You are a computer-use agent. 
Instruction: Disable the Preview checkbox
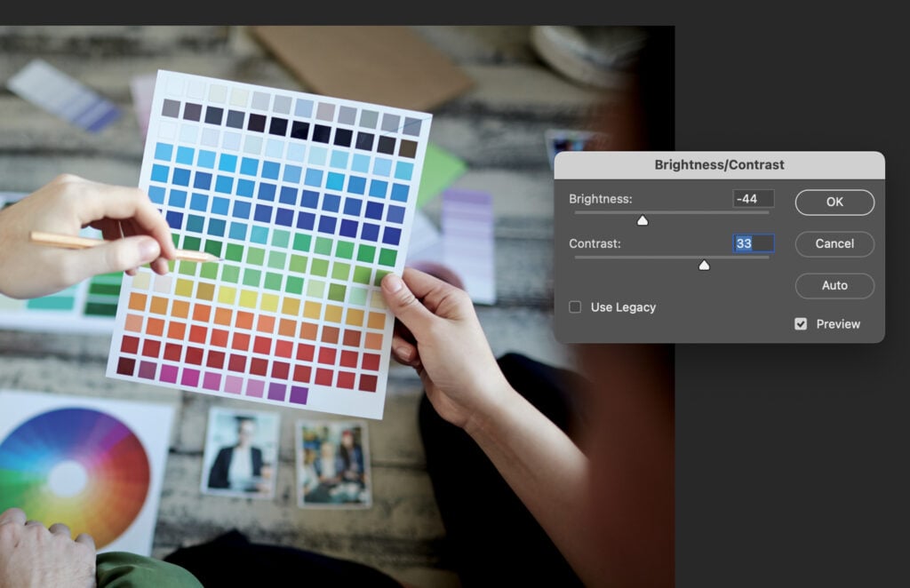pyautogui.click(x=802, y=323)
